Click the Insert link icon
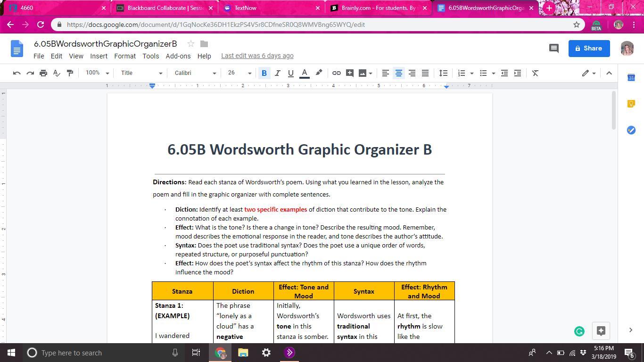The height and width of the screenshot is (362, 644). tap(336, 73)
